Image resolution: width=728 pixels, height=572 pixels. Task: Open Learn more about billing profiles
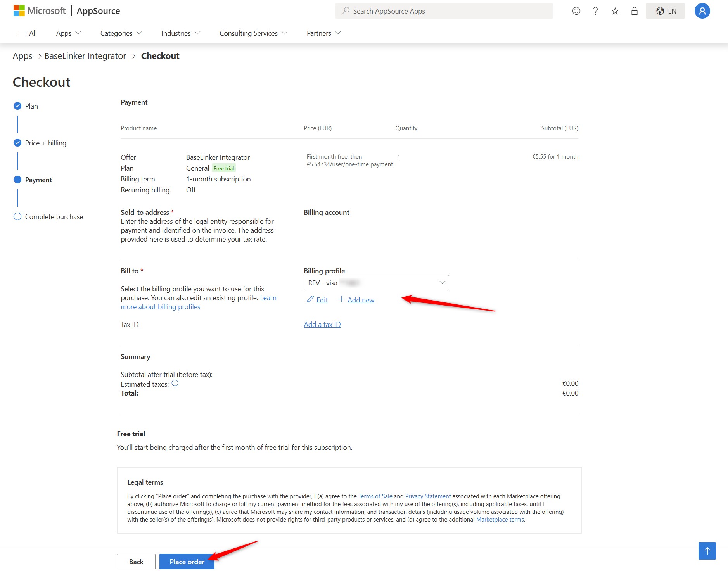161,307
